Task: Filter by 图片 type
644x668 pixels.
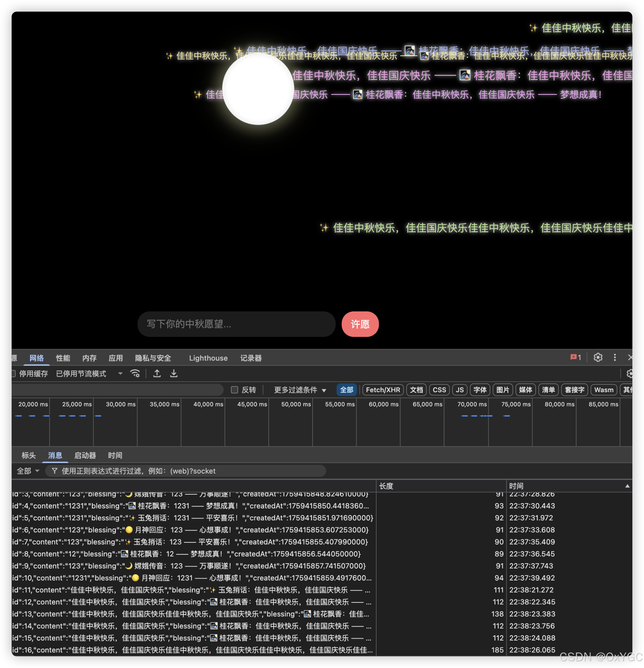Action: coord(503,390)
